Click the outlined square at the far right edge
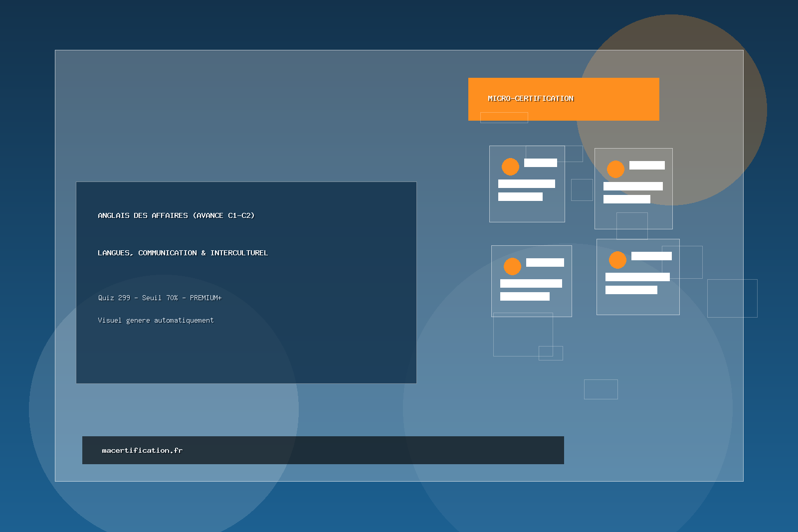Image resolution: width=798 pixels, height=532 pixels. tap(732, 298)
